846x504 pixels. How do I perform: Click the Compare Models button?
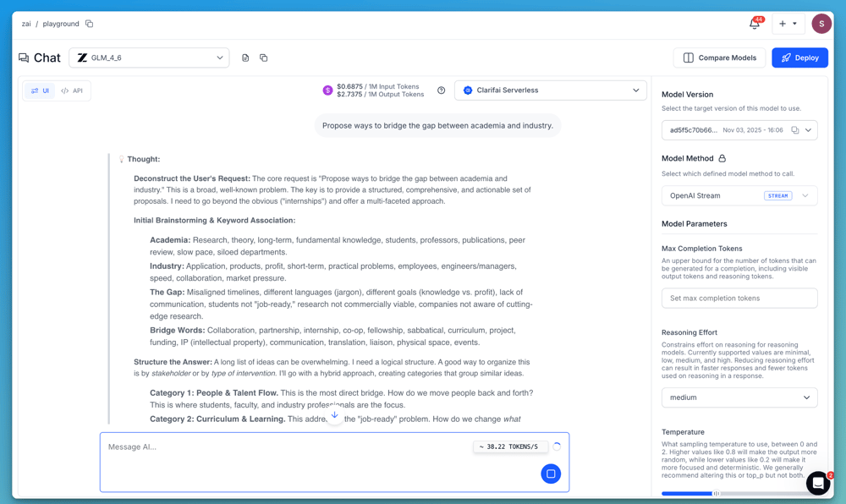click(x=719, y=58)
